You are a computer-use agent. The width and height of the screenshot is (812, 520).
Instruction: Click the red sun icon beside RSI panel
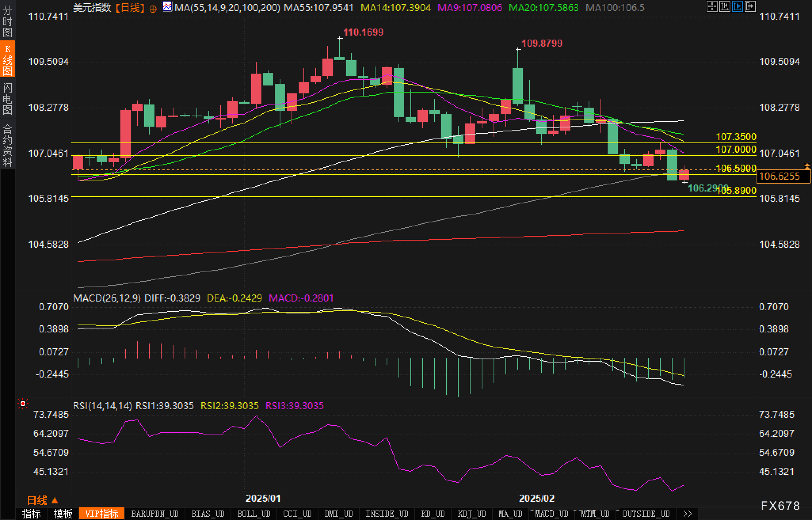tap(23, 404)
